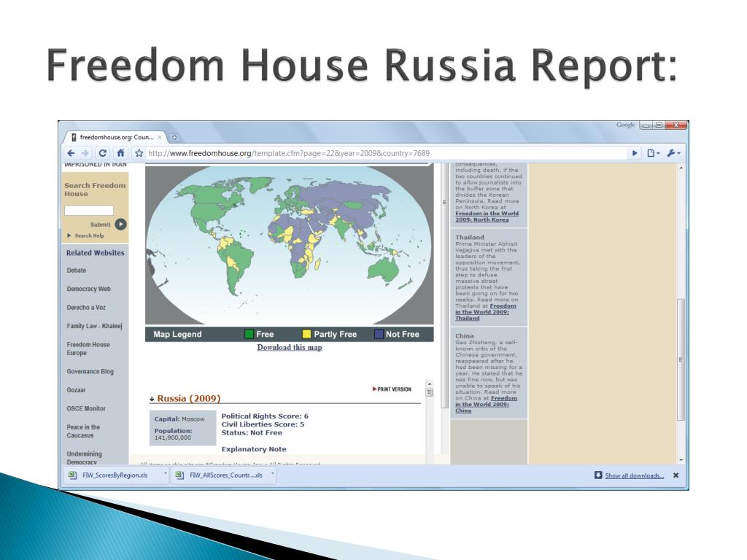747x560 pixels.
Task: Click the Map Legend label
Action: pos(178,334)
